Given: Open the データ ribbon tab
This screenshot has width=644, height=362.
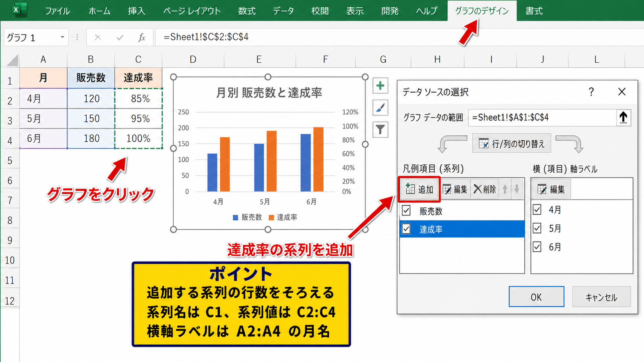Looking at the screenshot, I should 283,11.
